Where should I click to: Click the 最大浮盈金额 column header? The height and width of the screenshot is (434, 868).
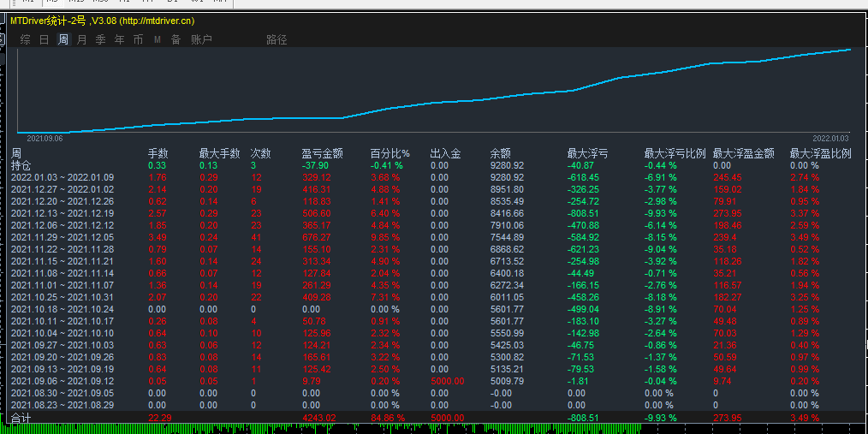tap(743, 153)
